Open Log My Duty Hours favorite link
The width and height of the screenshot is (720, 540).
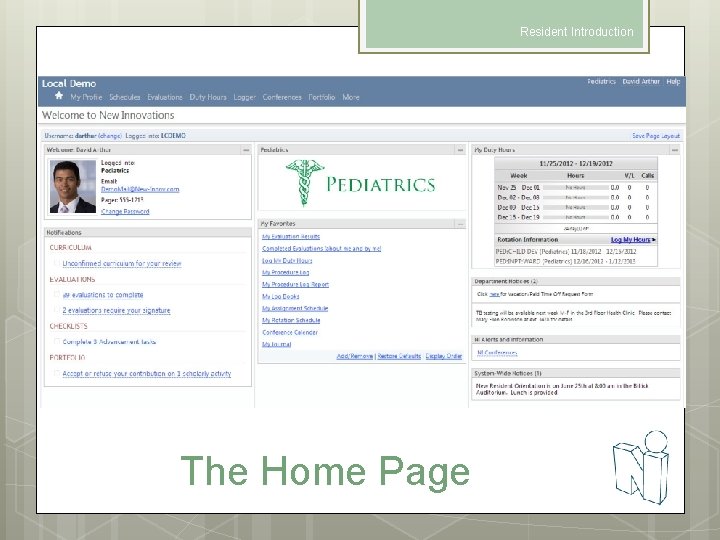click(x=287, y=261)
